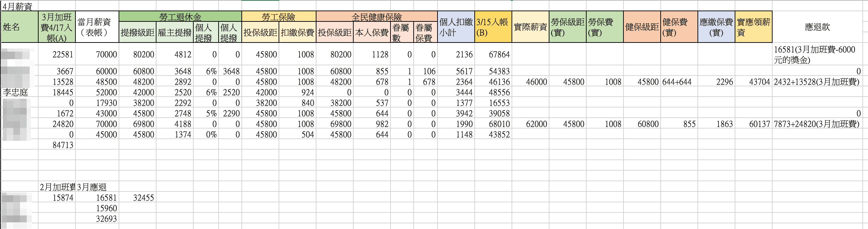
Task: Click the labor insurance fee cell 504
Action: coord(298,135)
